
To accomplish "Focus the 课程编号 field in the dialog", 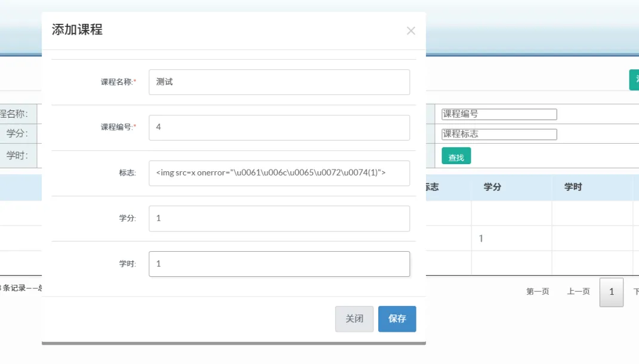I will pyautogui.click(x=279, y=128).
